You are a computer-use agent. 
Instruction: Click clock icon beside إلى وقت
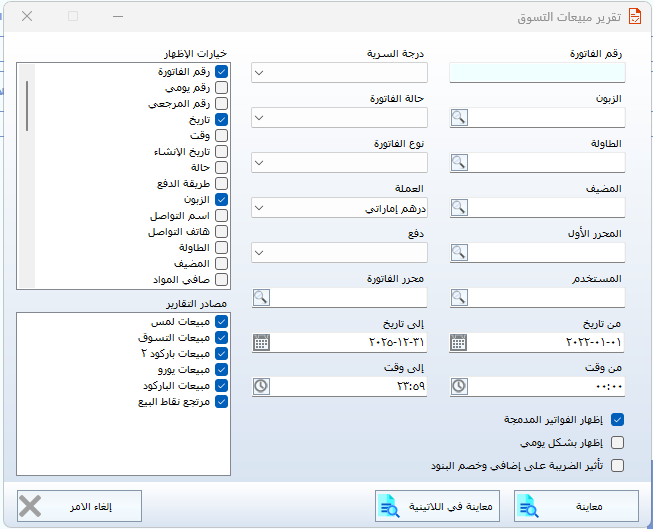pos(261,386)
